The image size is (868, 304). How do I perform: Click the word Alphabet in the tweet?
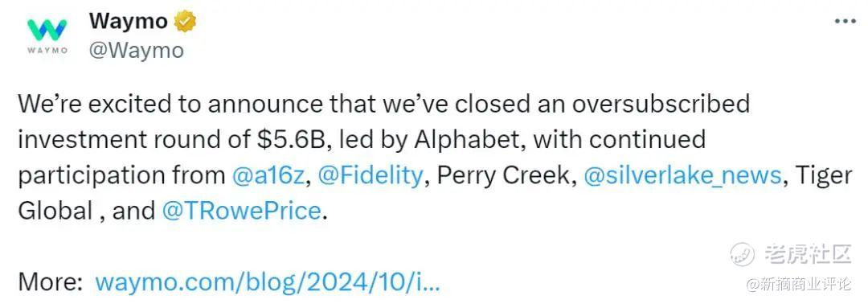click(469, 140)
